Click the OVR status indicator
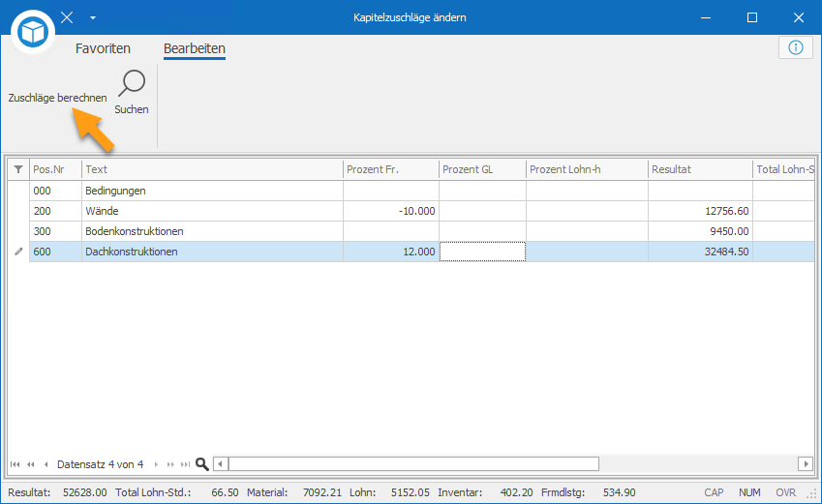Image resolution: width=822 pixels, height=504 pixels. [786, 492]
